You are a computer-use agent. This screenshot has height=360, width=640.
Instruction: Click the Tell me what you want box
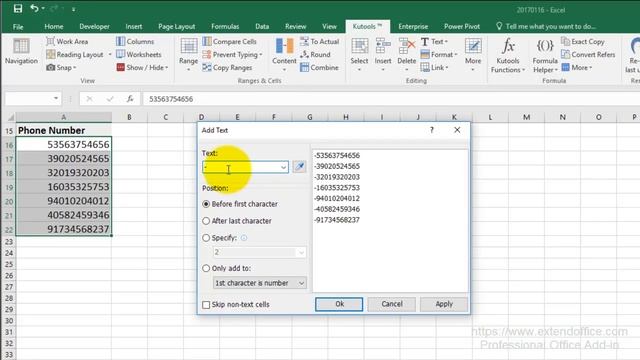[546, 27]
